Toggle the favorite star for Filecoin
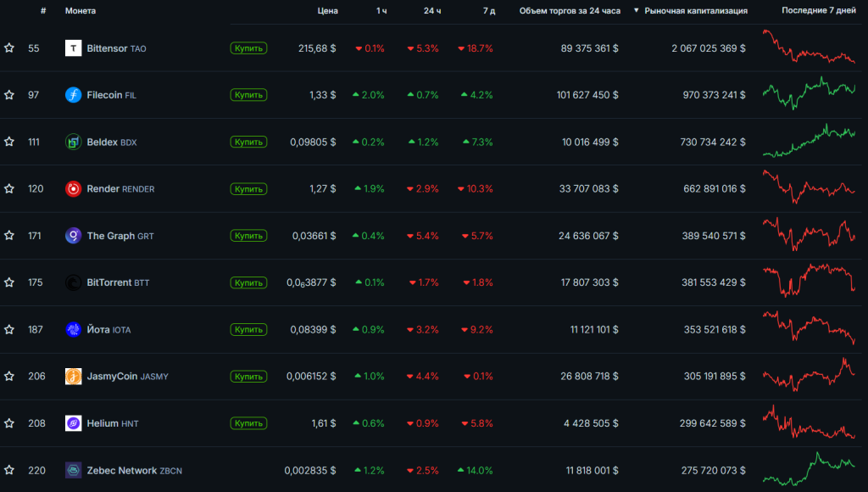Viewport: 868px width, 492px height. [x=9, y=95]
